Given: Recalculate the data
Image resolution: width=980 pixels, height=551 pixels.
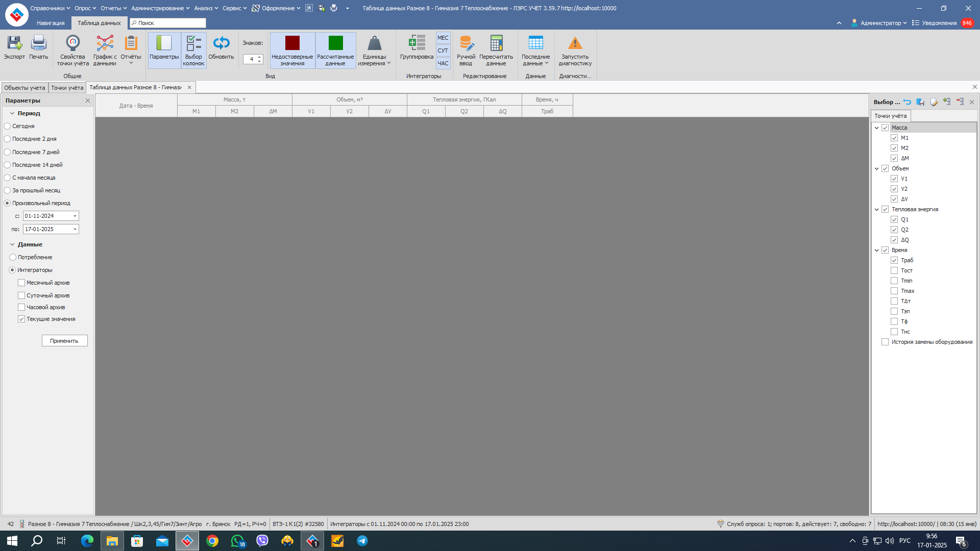Looking at the screenshot, I should pos(496,51).
